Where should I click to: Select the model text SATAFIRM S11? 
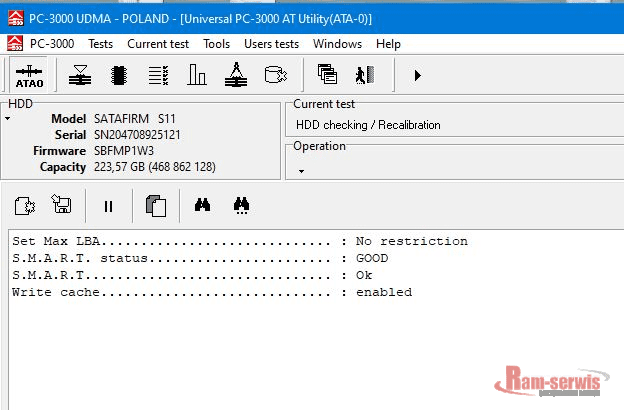[135, 119]
